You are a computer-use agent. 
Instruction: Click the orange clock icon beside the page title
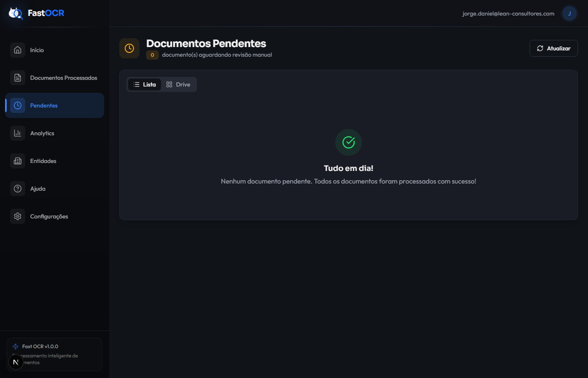click(x=129, y=48)
